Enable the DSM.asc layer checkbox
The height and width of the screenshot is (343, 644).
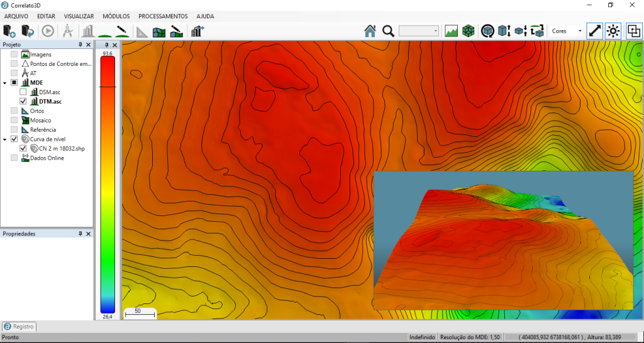tap(23, 92)
